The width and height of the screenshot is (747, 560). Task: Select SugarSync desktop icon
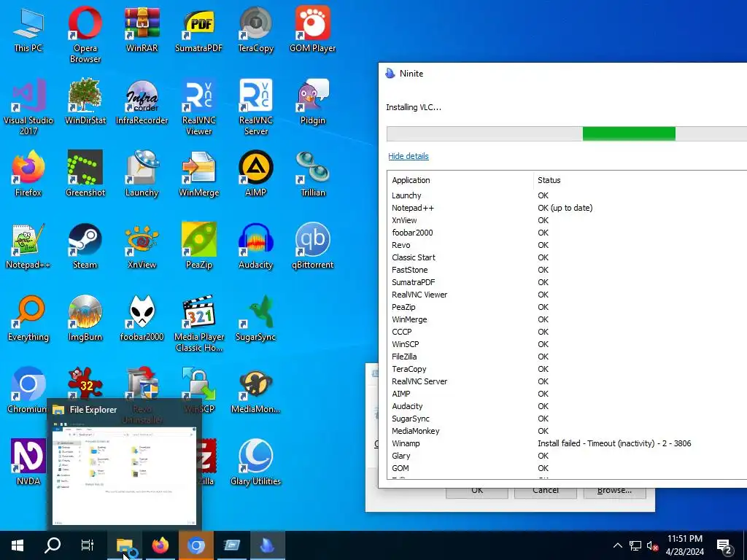point(256,319)
